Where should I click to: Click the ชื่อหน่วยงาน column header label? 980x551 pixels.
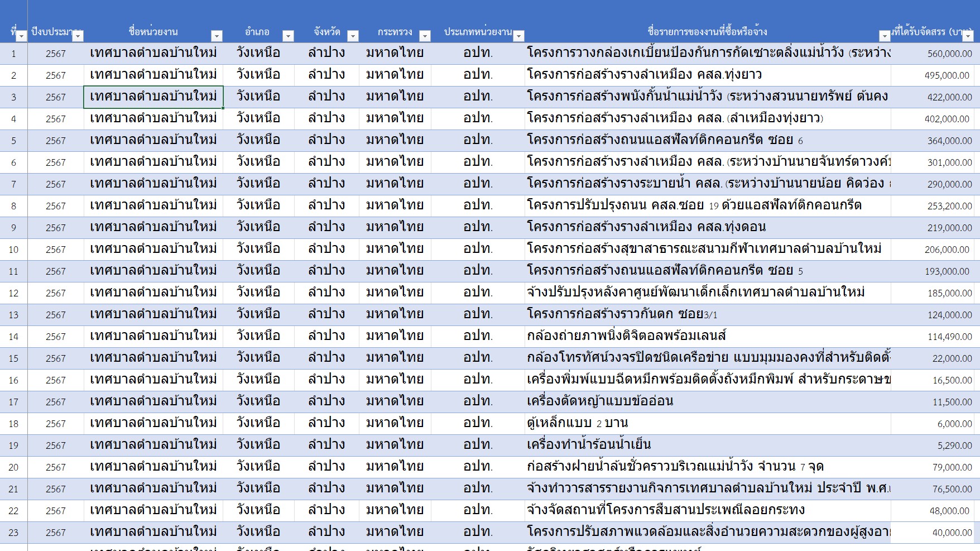click(x=153, y=32)
